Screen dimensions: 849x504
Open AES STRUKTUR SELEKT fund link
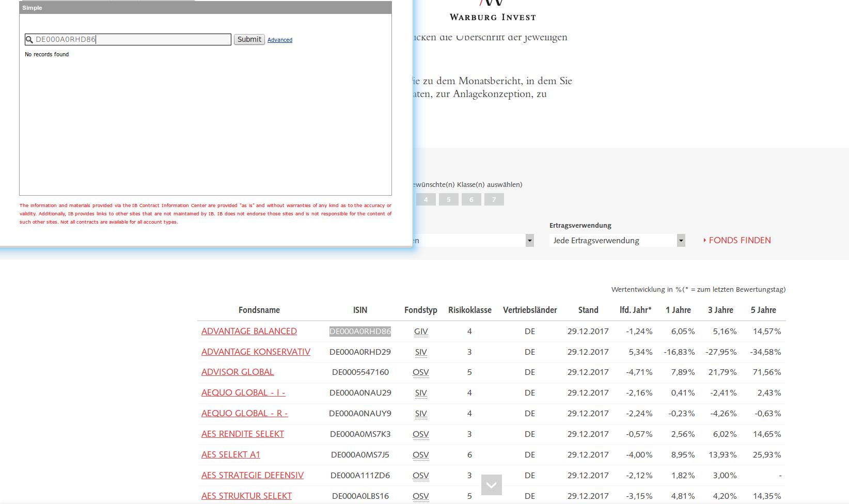[246, 496]
